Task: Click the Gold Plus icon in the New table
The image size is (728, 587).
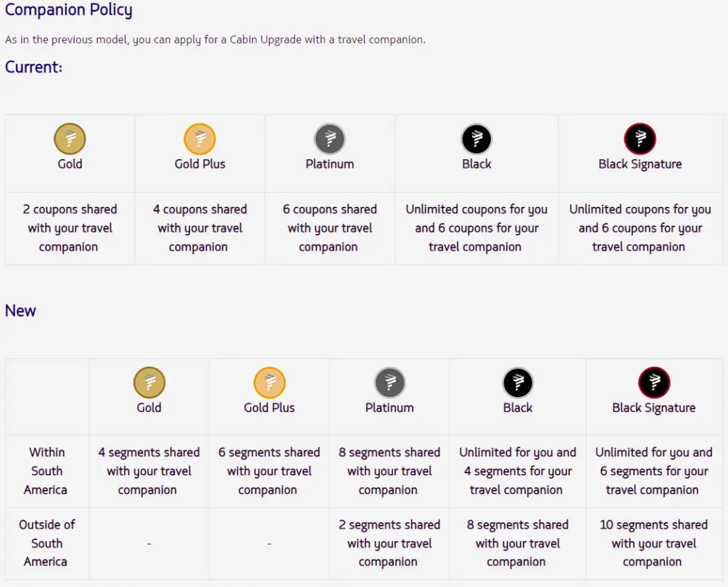Action: (270, 383)
